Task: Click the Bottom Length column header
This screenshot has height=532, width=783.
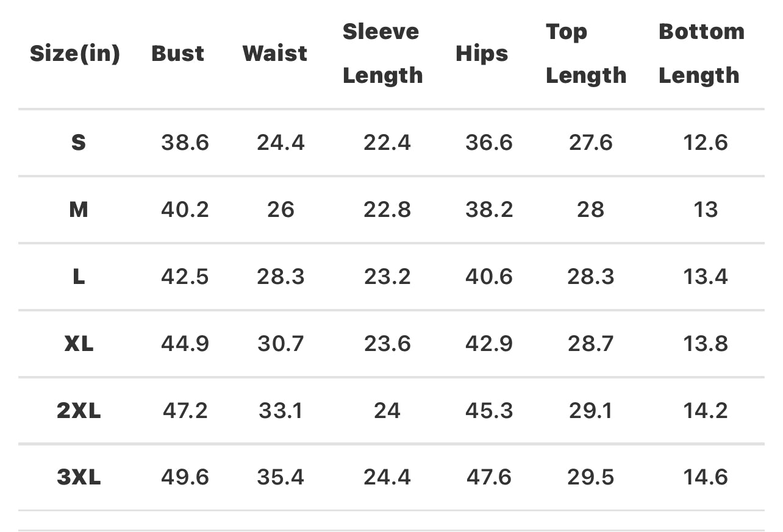Action: (701, 54)
